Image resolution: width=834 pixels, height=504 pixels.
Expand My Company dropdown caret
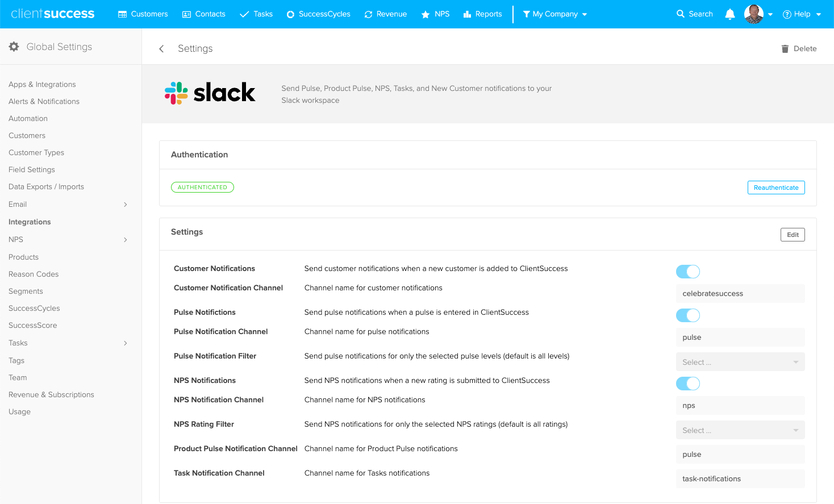[x=585, y=15]
